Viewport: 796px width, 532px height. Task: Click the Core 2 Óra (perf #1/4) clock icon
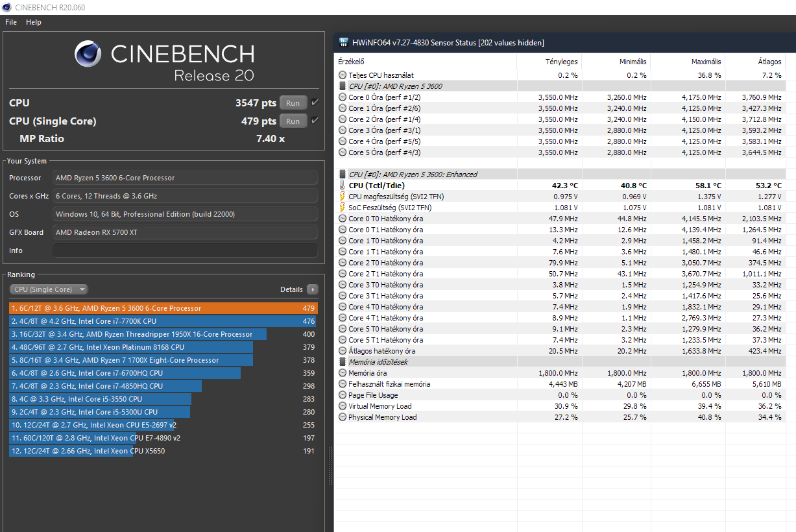(343, 119)
